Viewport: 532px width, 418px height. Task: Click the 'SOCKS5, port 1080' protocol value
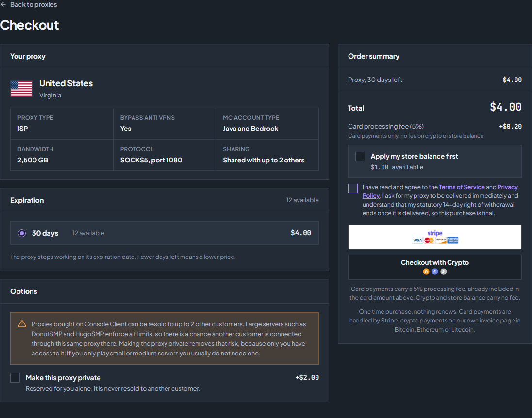[x=151, y=160]
